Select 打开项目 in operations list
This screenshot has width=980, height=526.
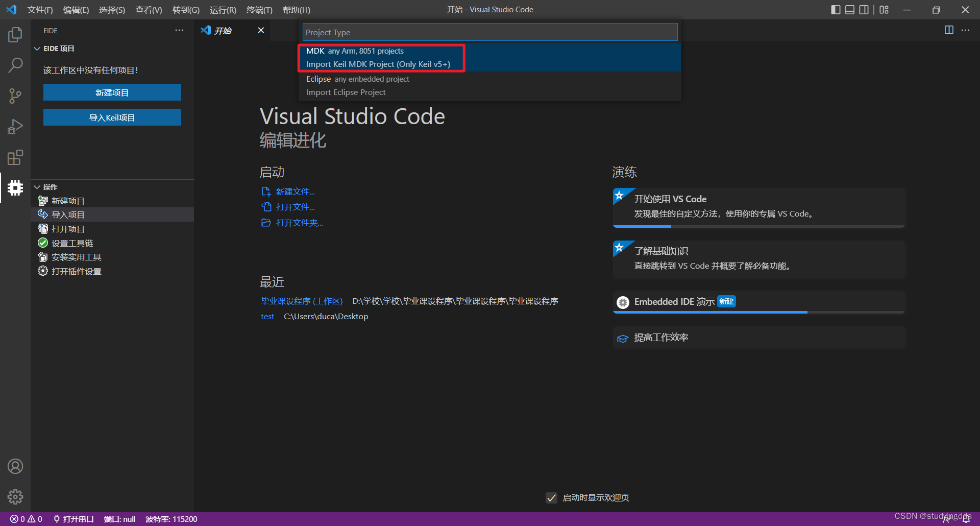coord(112,229)
